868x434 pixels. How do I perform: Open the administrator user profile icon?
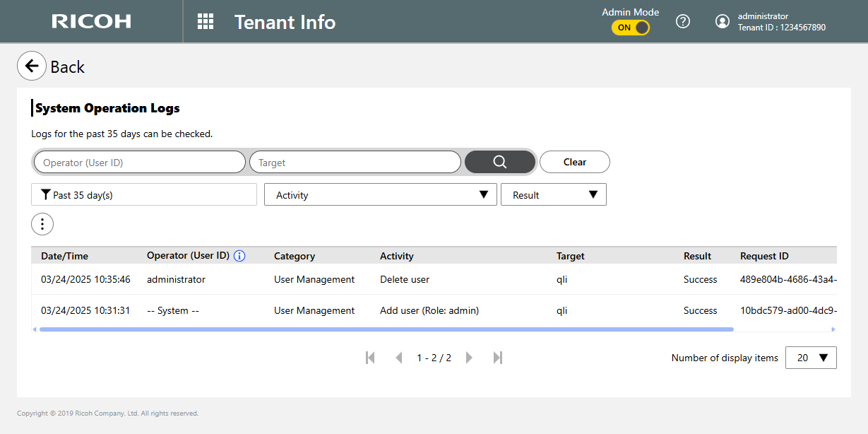coord(722,21)
